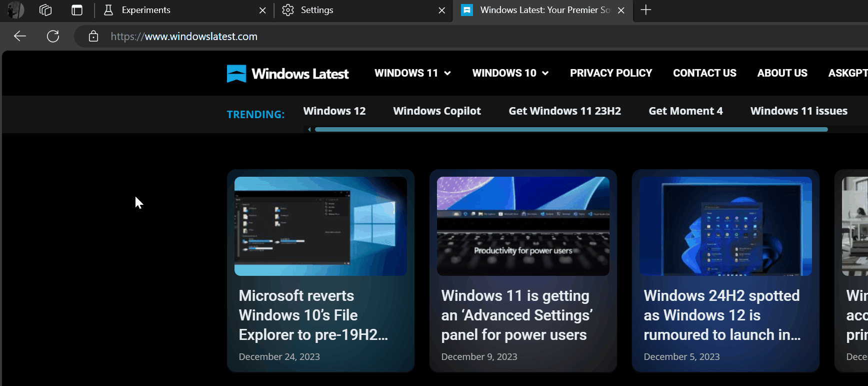868x386 pixels.
Task: Click the Windows 12 trending link
Action: click(334, 111)
